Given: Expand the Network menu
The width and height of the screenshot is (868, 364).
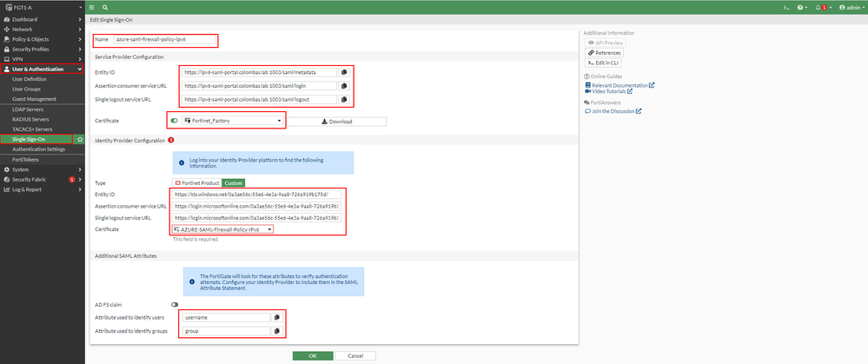Looking at the screenshot, I should [x=43, y=30].
